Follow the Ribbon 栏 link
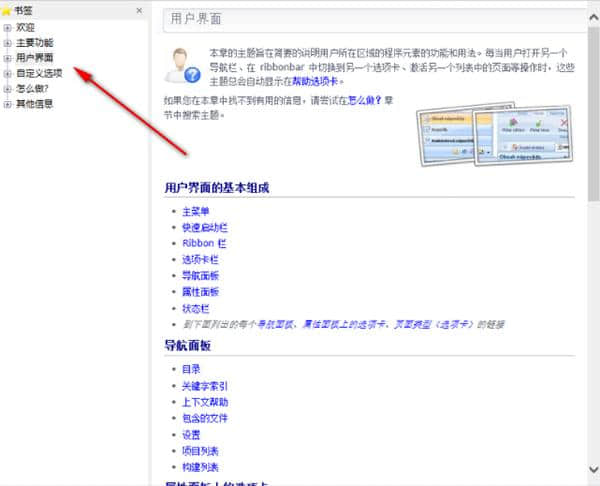600x486 pixels. pyautogui.click(x=204, y=243)
